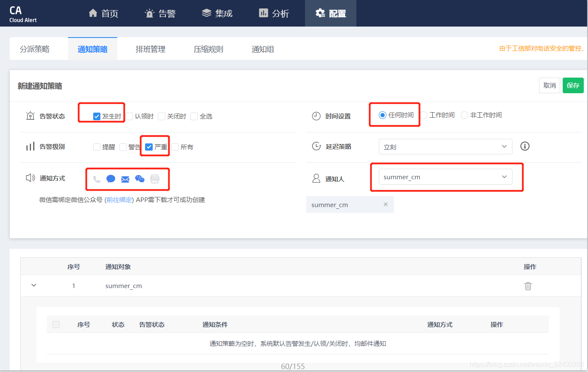Open the 配置 configuration menu
The height and width of the screenshot is (372, 588).
click(331, 13)
